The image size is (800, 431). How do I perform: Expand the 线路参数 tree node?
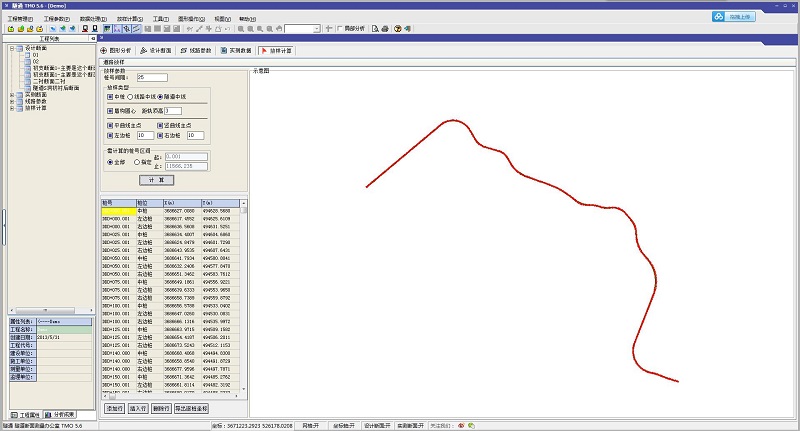pos(12,102)
